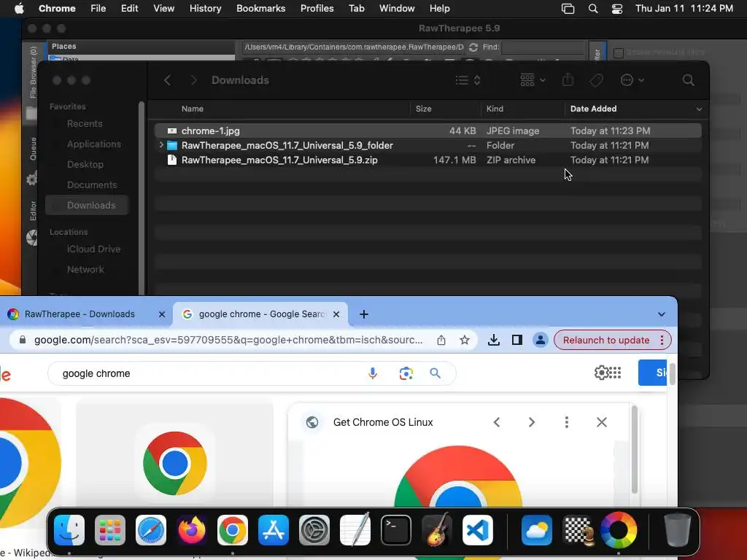Show previous image in preview panel
Image resolution: width=747 pixels, height=560 pixels.
click(496, 422)
